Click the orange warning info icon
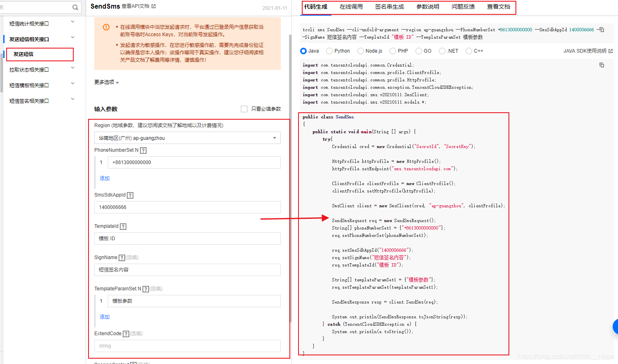 (106, 27)
